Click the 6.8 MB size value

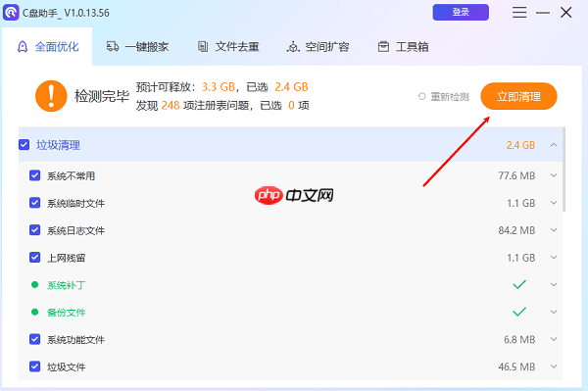point(519,340)
